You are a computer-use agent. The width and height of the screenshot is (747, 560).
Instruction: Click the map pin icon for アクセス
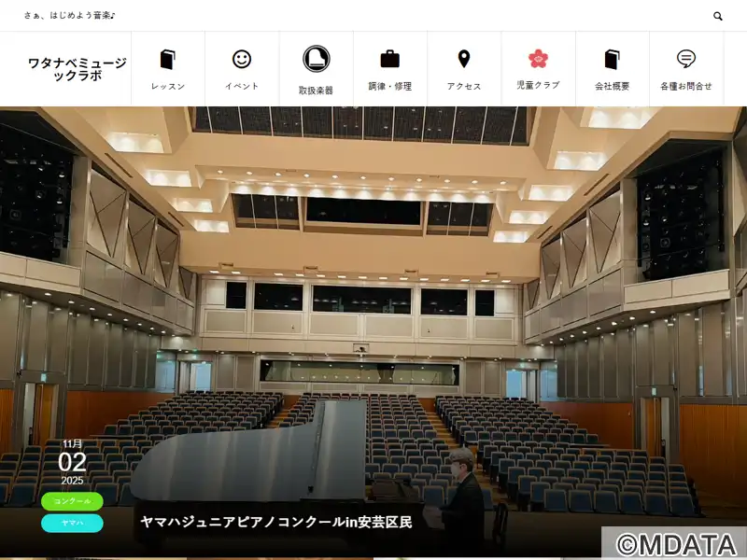pyautogui.click(x=464, y=60)
